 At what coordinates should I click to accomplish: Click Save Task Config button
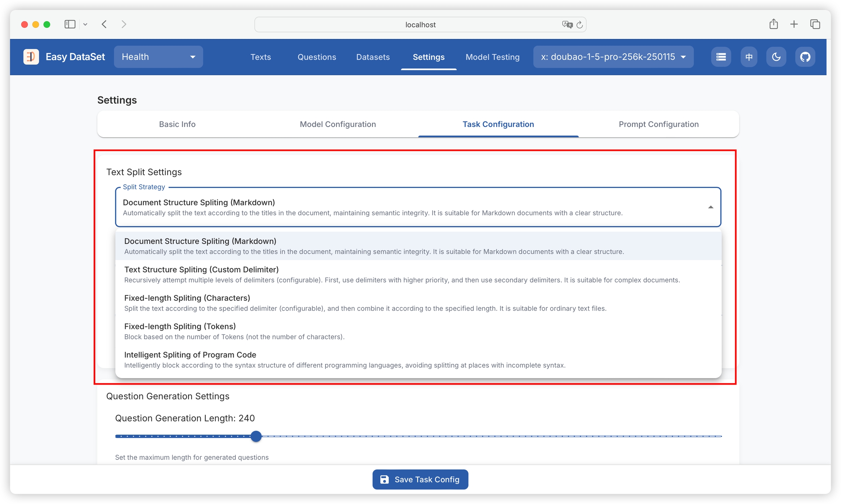[420, 480]
